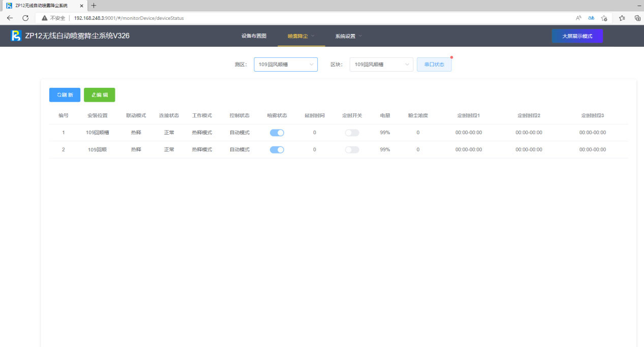Enable 定时开关 switch for device 1
Screen dimensions: 644x347
(352, 133)
